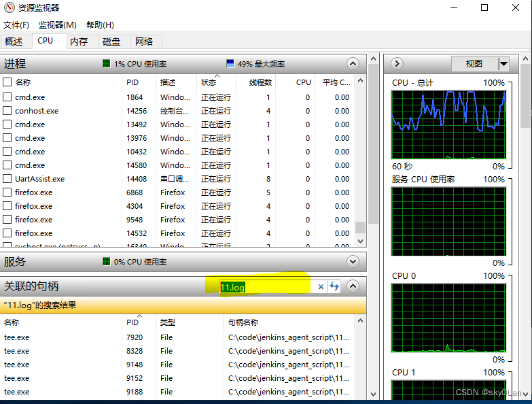
Task: Check the box for conhost.exe
Action: tap(7, 111)
